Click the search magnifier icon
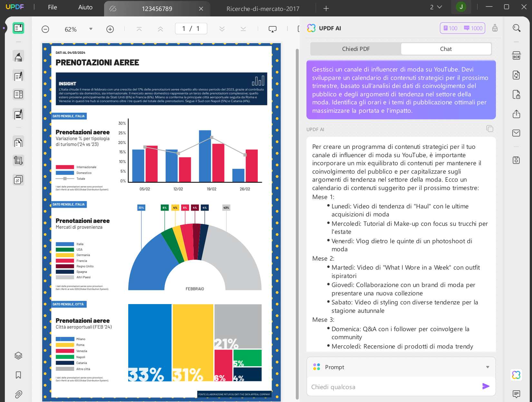 516,28
